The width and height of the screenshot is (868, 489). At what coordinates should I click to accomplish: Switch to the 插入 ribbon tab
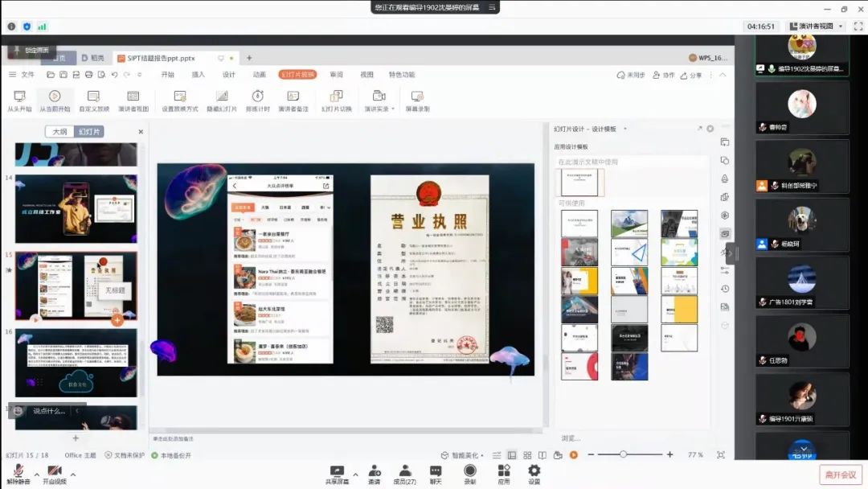tap(198, 75)
